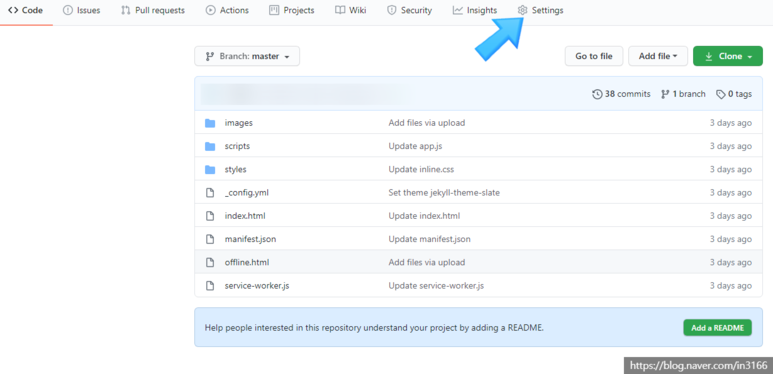Screen dimensions: 773x374
Task: Click '3 days ago' in images row
Action: 731,123
